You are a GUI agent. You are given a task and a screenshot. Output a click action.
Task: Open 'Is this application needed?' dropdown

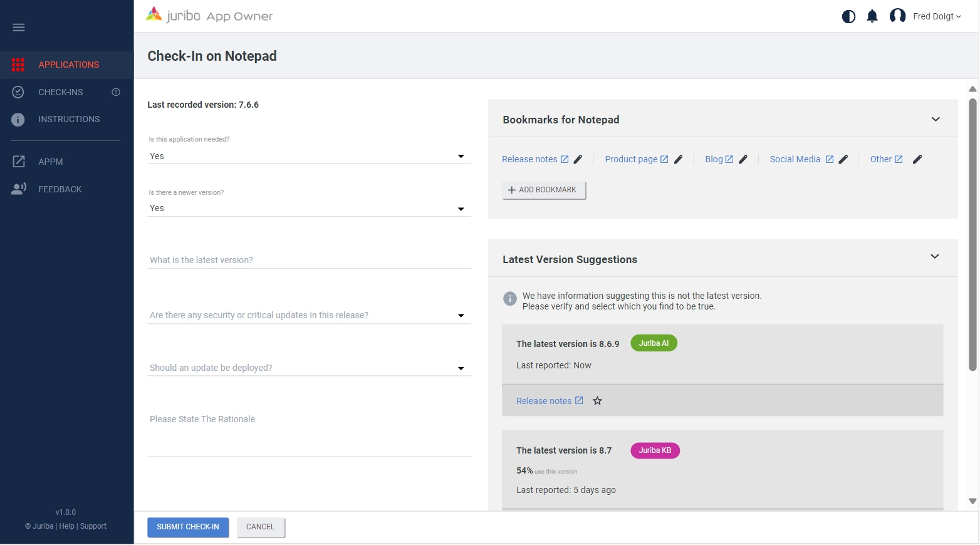point(309,156)
